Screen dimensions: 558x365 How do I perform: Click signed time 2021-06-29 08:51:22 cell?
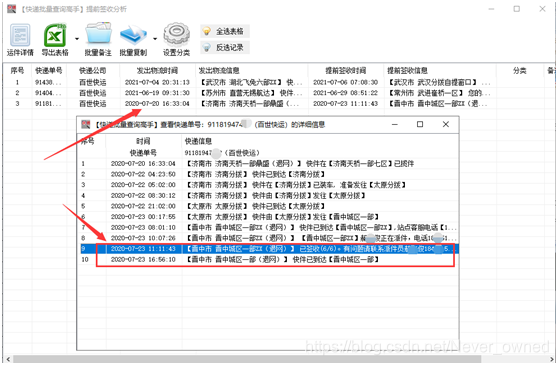coord(346,93)
